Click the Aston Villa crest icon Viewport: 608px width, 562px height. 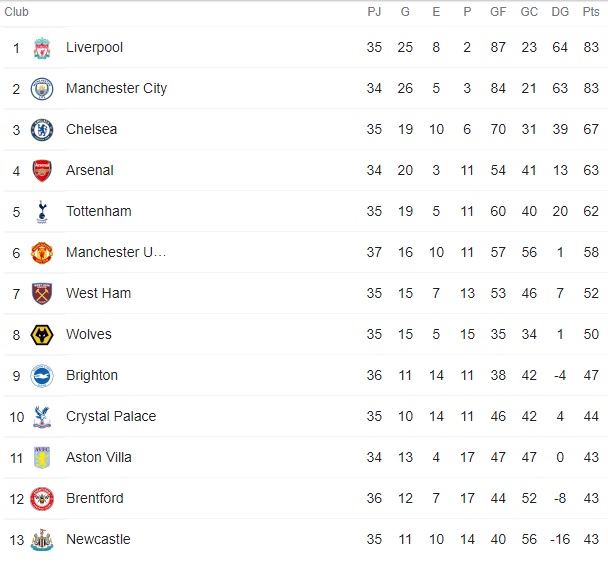click(41, 458)
